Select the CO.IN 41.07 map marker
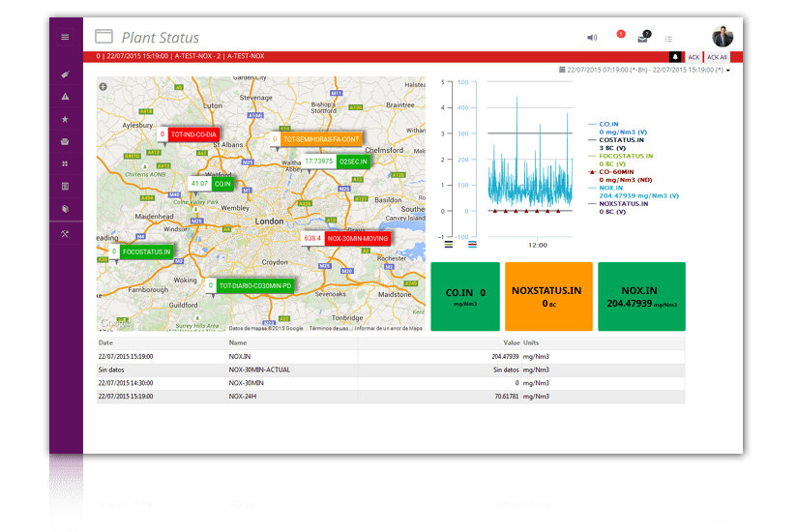The height and width of the screenshot is (532, 798). pyautogui.click(x=211, y=184)
